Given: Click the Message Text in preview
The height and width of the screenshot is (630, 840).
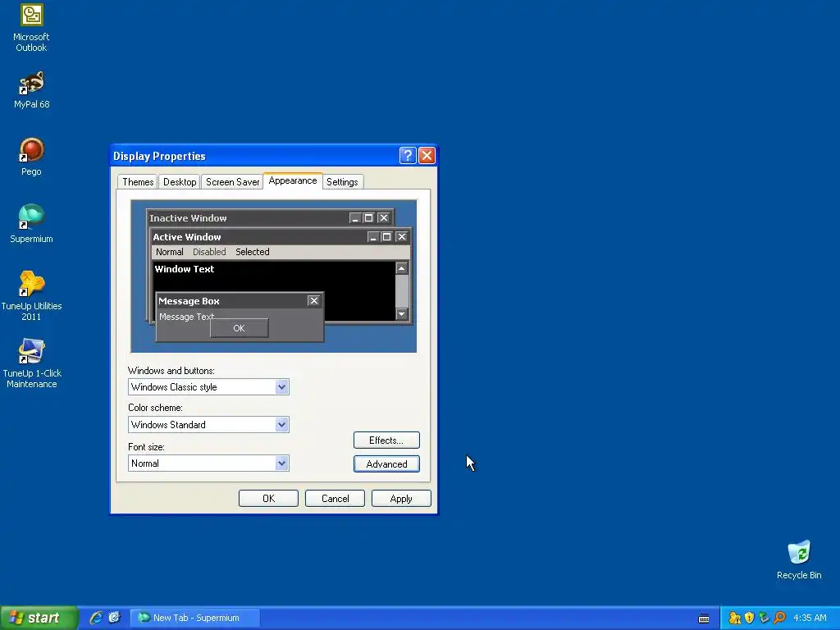Looking at the screenshot, I should point(186,317).
